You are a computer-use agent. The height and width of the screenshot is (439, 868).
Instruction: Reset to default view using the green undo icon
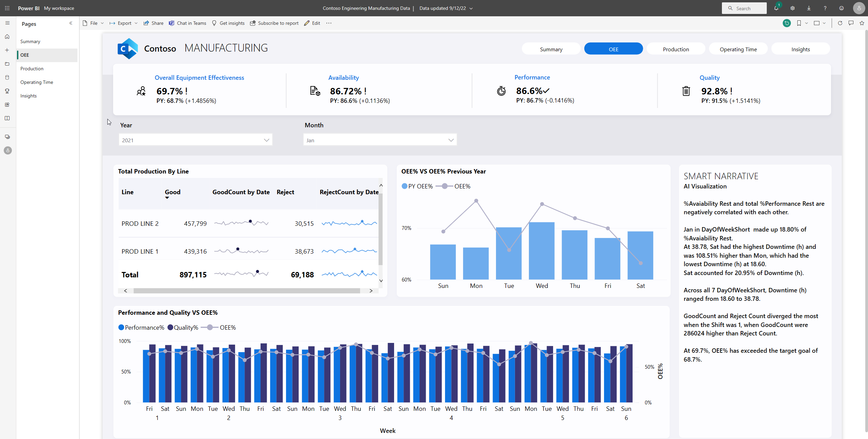point(787,23)
